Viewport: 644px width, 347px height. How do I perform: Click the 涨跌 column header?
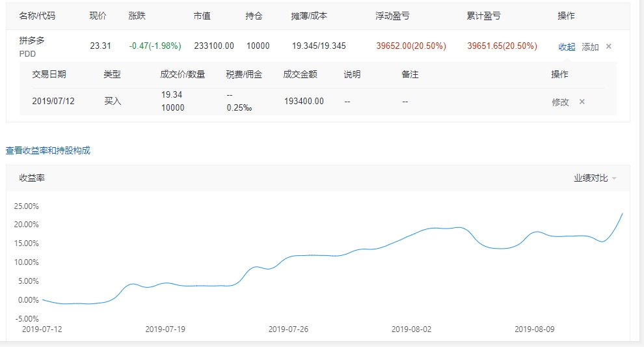137,16
